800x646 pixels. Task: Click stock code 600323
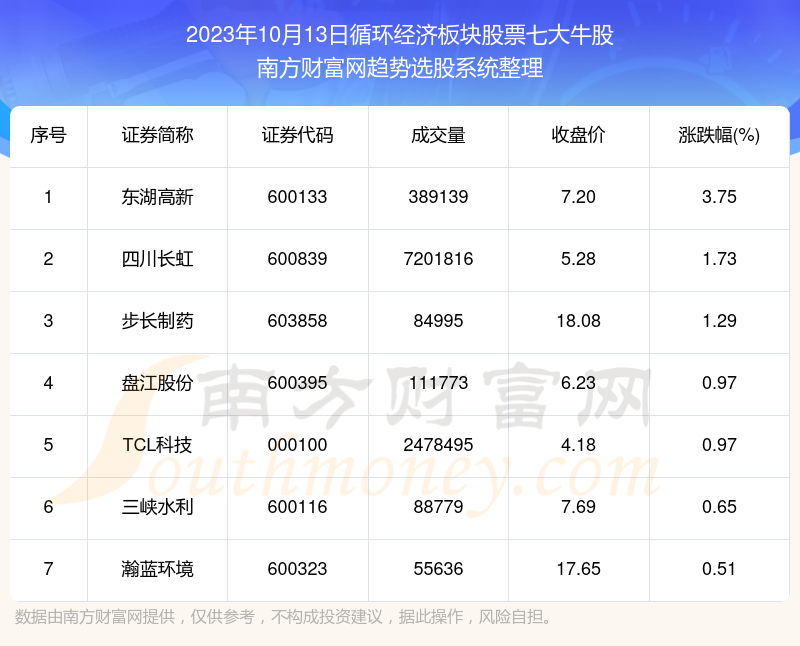tap(297, 569)
